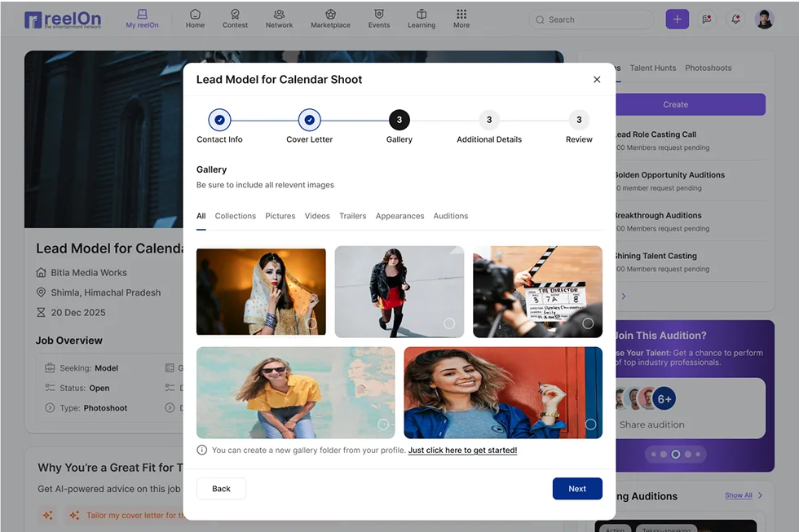Expand the More menu in navbar
799x532 pixels.
(461, 19)
